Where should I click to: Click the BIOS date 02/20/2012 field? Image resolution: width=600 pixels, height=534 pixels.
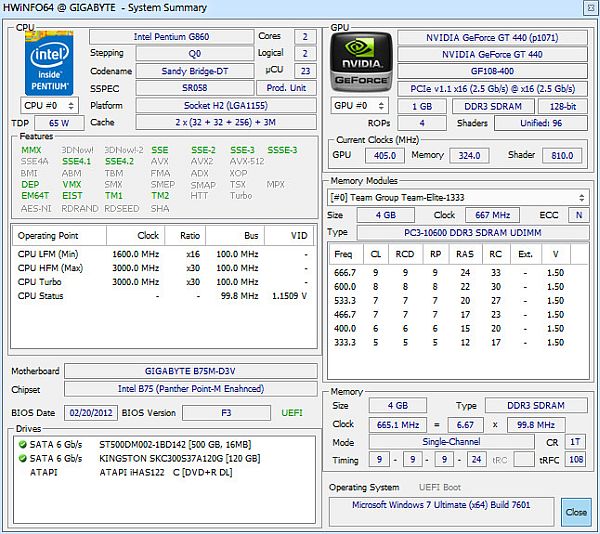91,413
